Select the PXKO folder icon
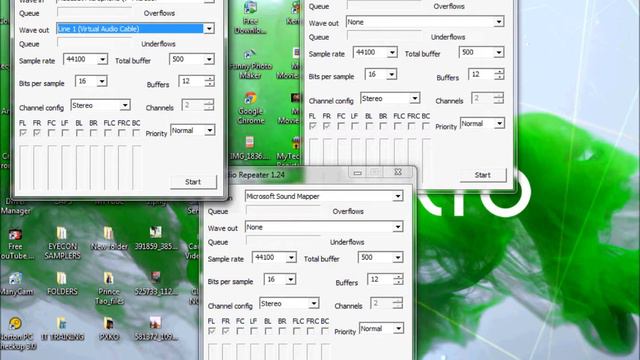Viewport: 640px width, 360px height. click(x=109, y=329)
